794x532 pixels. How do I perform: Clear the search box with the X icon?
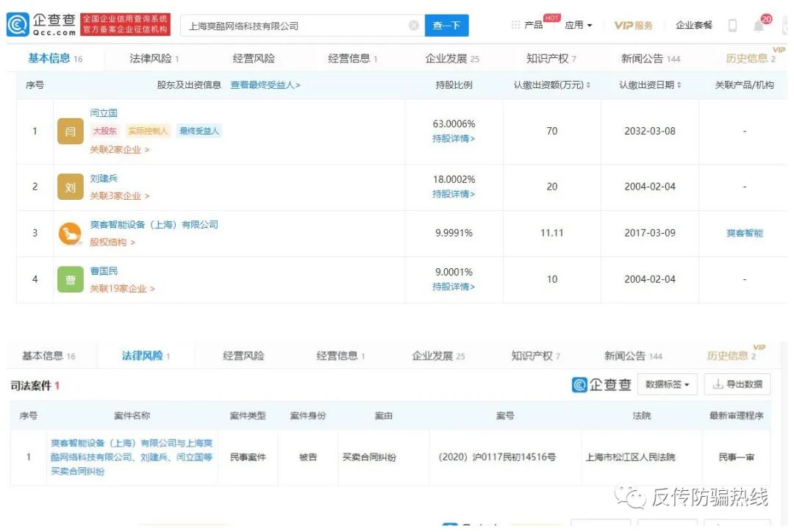click(x=414, y=26)
